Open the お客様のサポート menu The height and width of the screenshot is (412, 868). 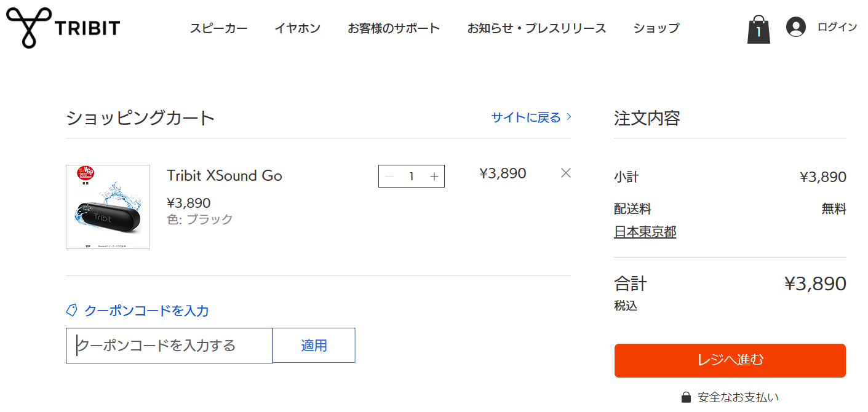coord(394,28)
